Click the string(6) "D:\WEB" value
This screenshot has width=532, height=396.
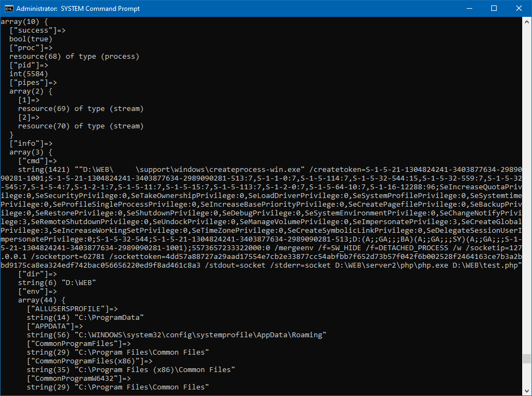[57, 282]
